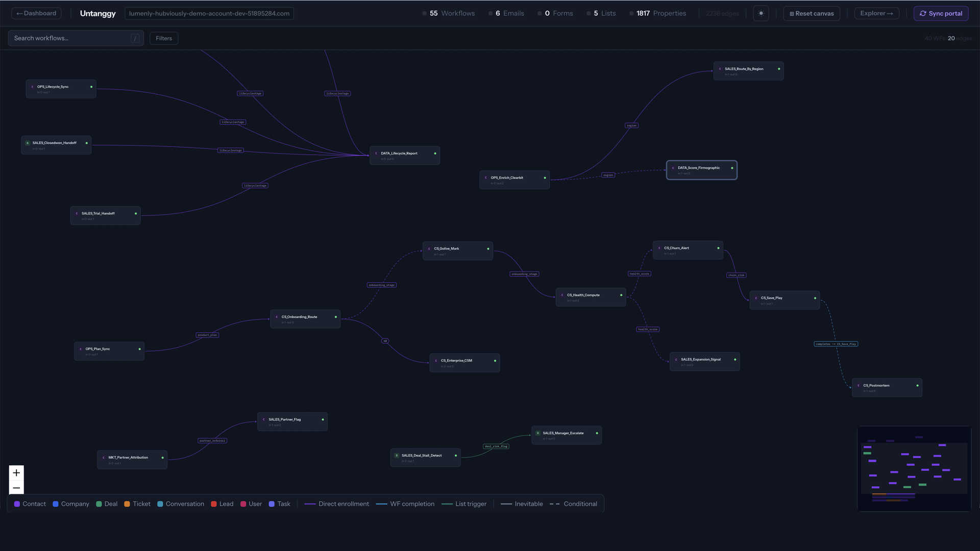Select the CS_Postmortem node

point(887,388)
